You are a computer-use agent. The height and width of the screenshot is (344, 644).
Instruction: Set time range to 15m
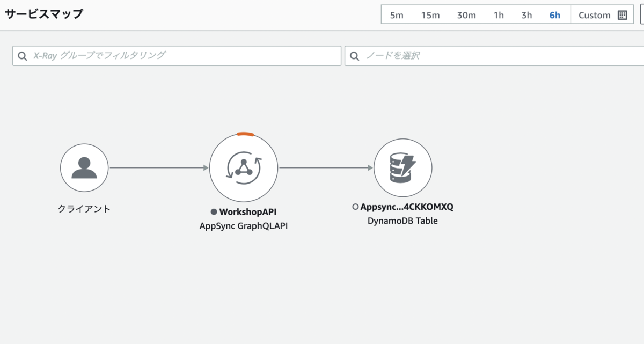click(x=430, y=15)
